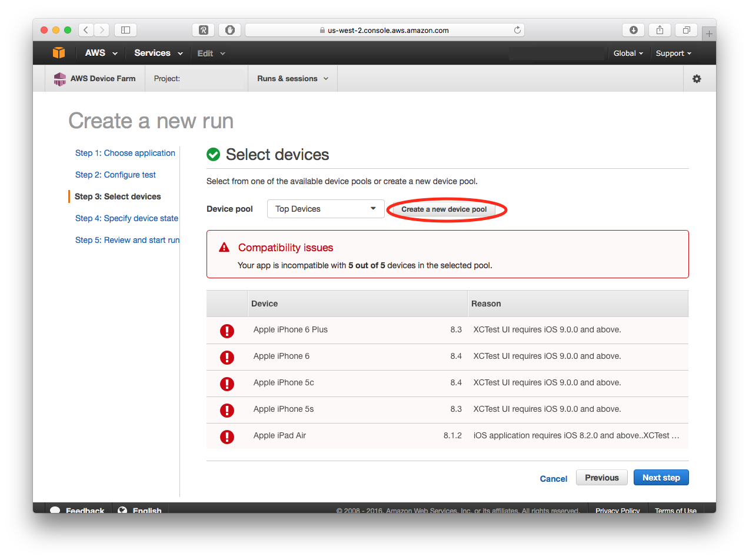Click the AWS orange cube logo
Image resolution: width=749 pixels, height=560 pixels.
point(59,53)
